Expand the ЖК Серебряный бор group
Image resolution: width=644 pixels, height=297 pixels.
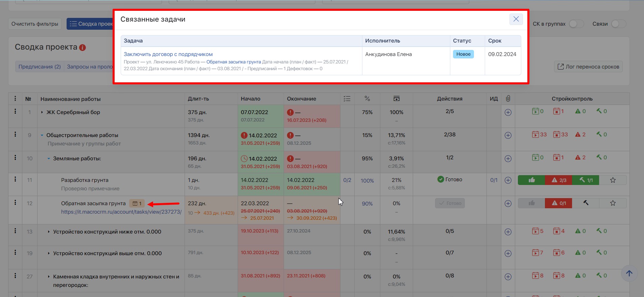(x=42, y=112)
